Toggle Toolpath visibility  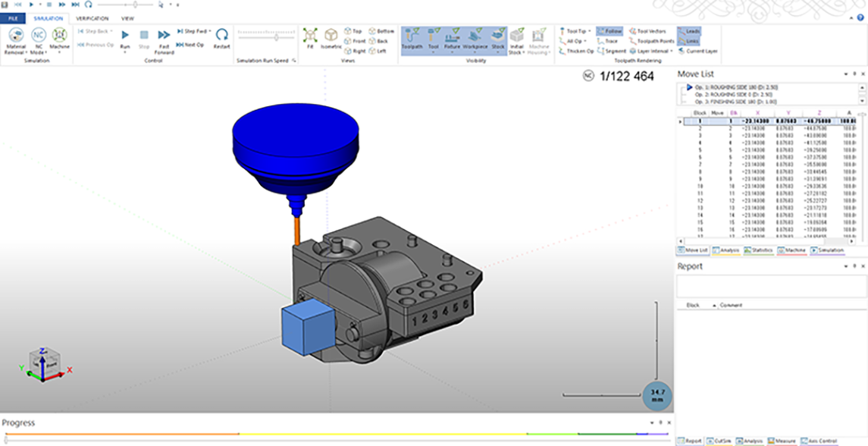pos(410,38)
